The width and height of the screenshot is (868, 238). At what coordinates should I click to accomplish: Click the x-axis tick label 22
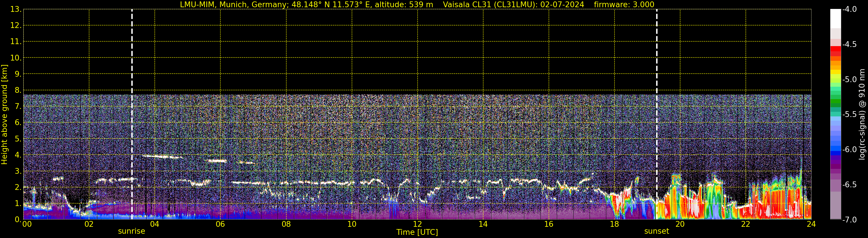[x=746, y=224]
